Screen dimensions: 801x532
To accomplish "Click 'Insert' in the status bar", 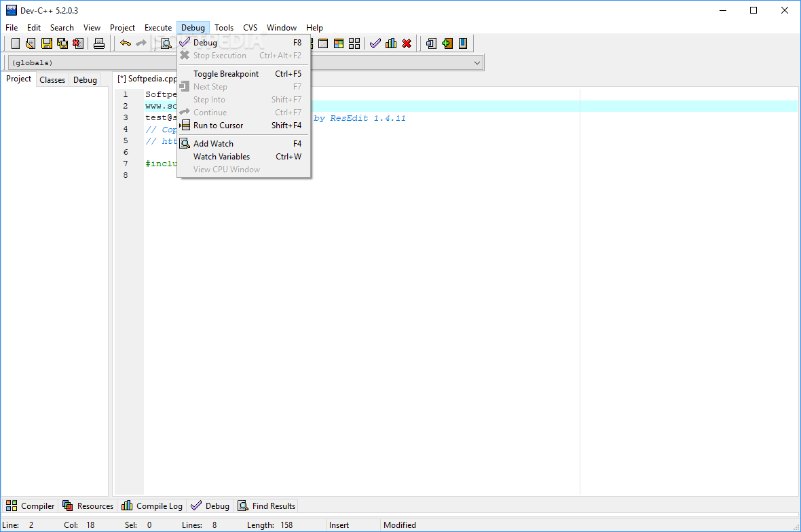I will [339, 525].
